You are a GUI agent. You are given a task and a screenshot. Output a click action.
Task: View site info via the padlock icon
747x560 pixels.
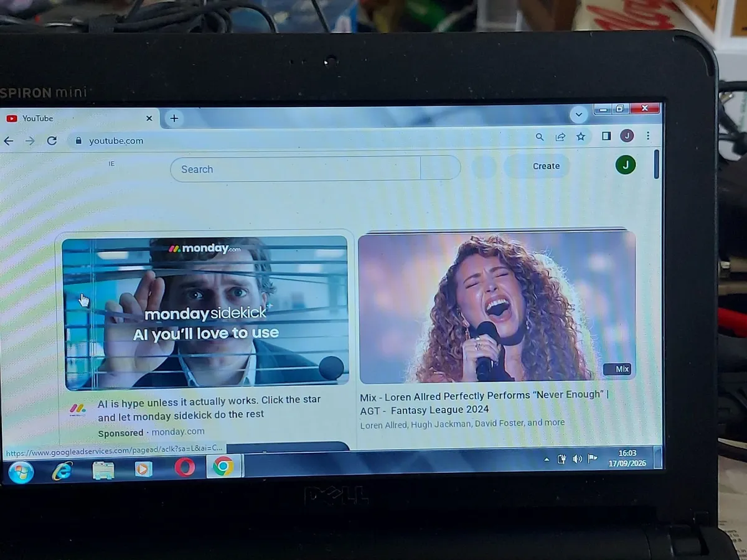[78, 141]
